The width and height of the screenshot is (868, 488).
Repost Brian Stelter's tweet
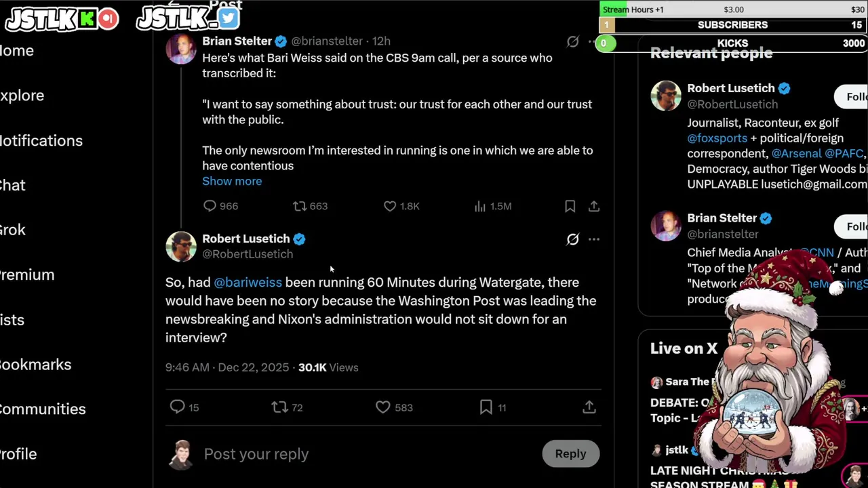tap(300, 206)
